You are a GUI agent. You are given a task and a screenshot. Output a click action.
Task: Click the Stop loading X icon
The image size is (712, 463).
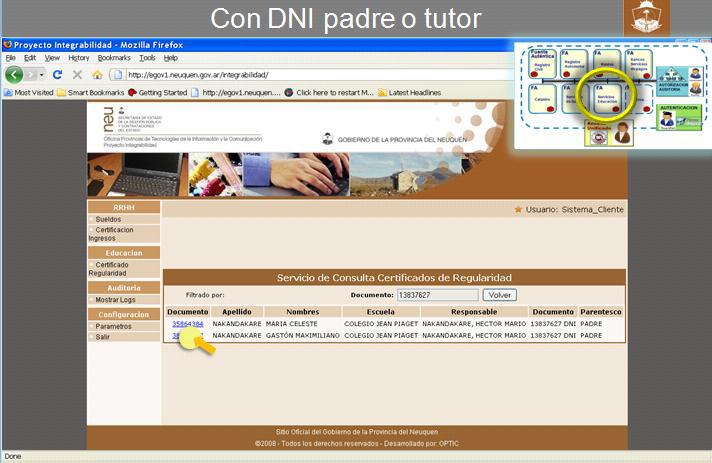point(77,75)
